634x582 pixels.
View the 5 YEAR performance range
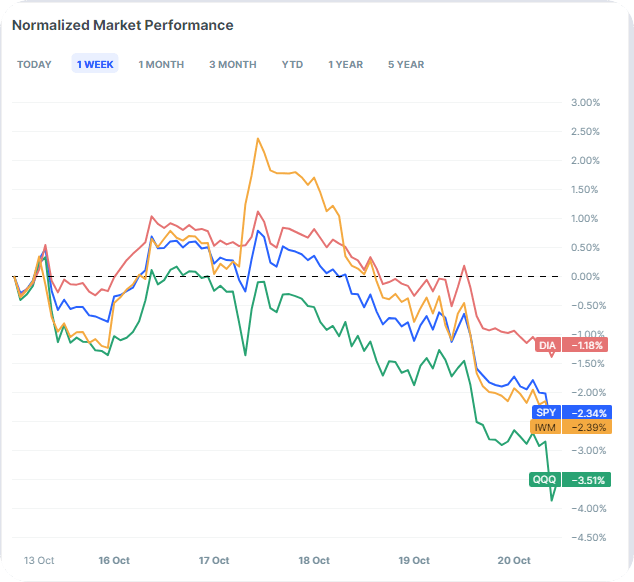(406, 64)
